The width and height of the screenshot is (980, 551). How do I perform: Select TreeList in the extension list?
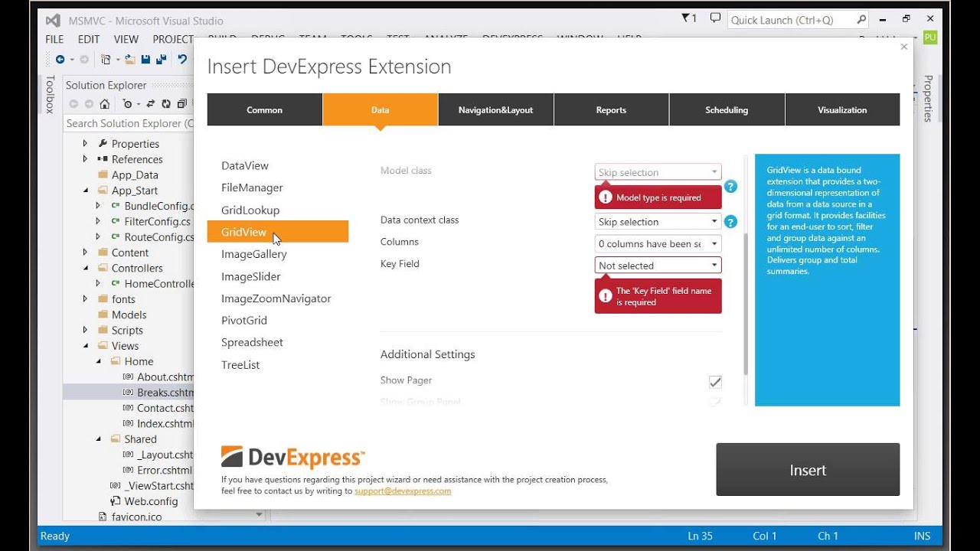(x=240, y=364)
